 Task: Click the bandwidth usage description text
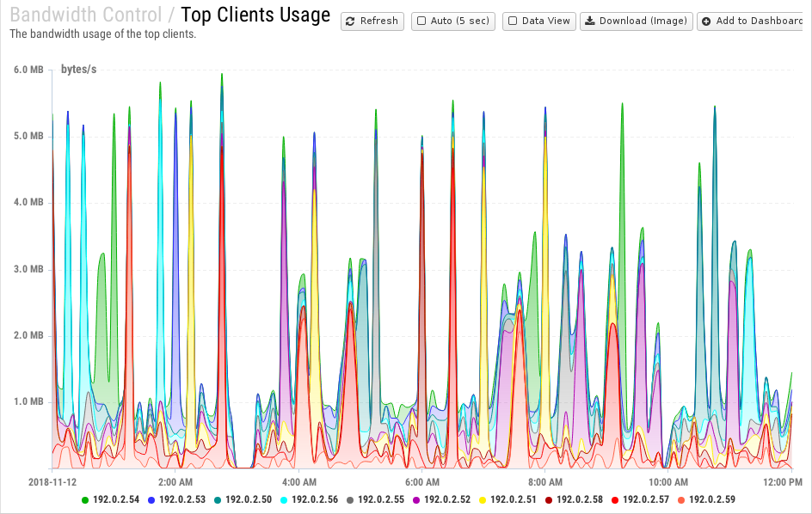tap(103, 34)
